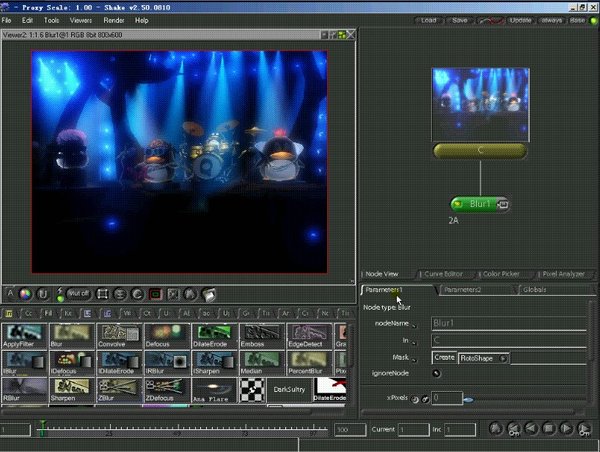Switch to the Curve Editor tab

pos(443,273)
